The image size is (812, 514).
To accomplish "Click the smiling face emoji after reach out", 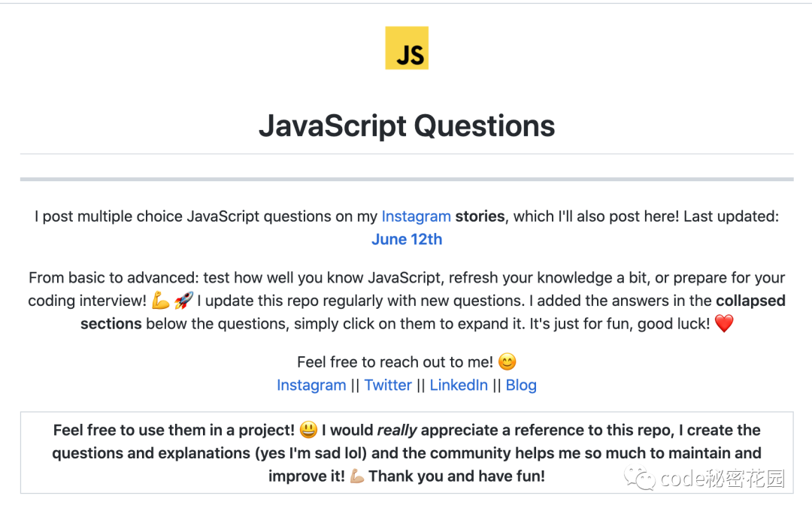I will pos(507,361).
